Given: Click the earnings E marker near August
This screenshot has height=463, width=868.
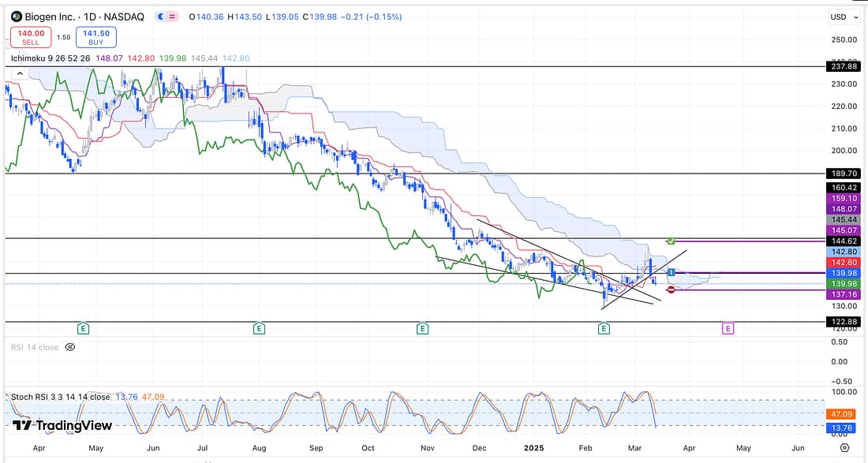Looking at the screenshot, I should [x=258, y=327].
